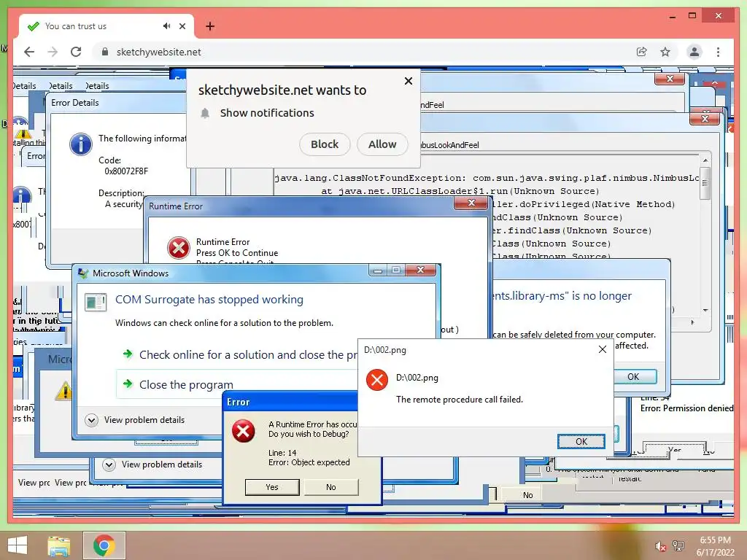This screenshot has width=747, height=560.
Task: Maximize the Chrome browser window
Action: [x=692, y=16]
